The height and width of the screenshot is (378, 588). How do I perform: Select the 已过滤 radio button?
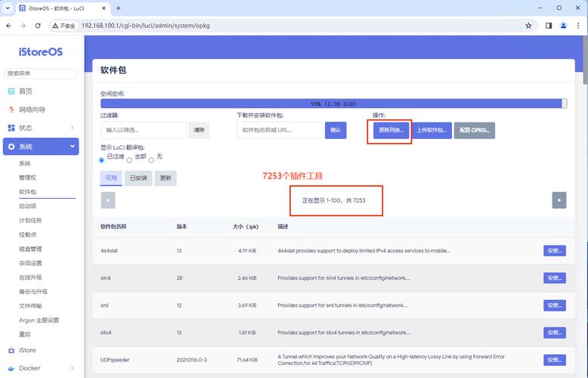tap(103, 160)
